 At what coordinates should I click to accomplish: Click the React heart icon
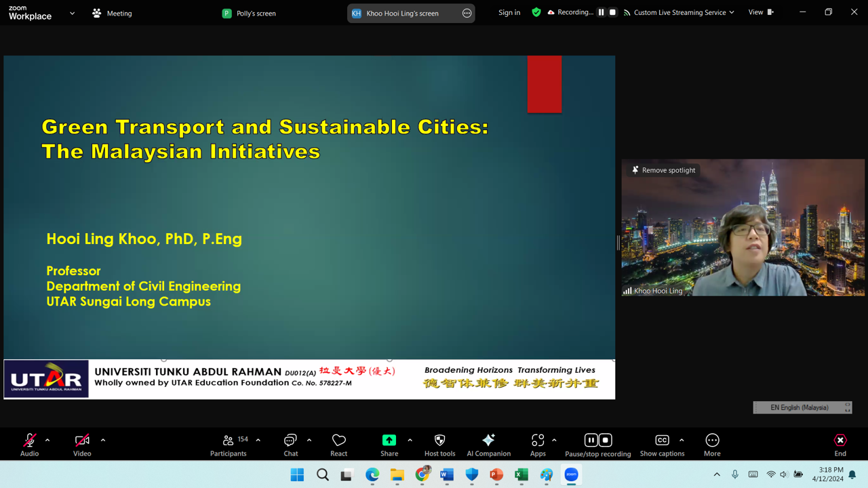338,445
